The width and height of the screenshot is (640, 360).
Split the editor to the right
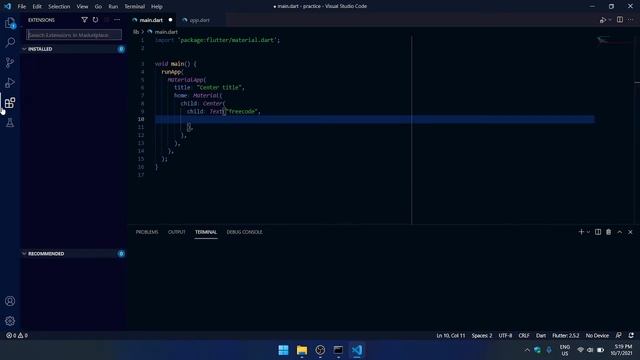[620, 20]
